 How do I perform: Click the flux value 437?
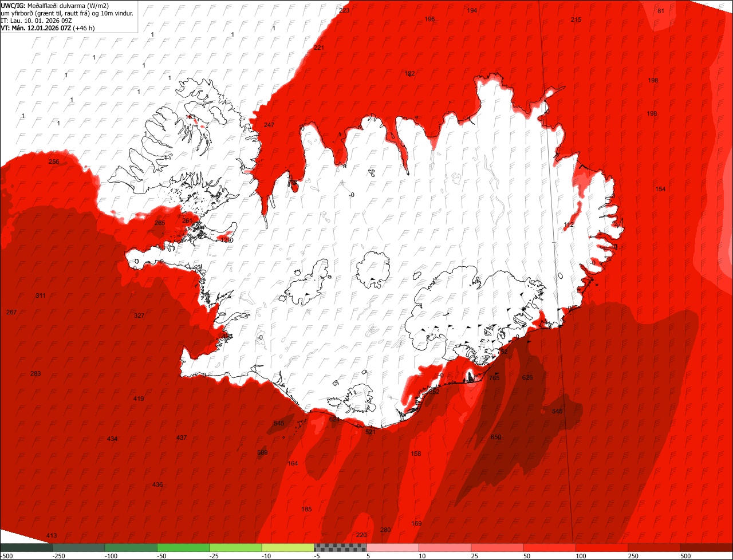coord(182,438)
